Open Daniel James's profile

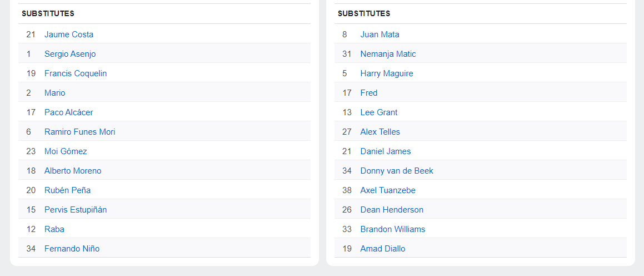click(x=386, y=151)
